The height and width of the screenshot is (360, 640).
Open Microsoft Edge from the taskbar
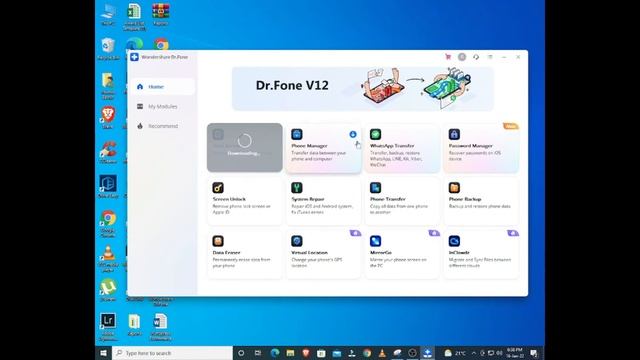tap(275, 353)
